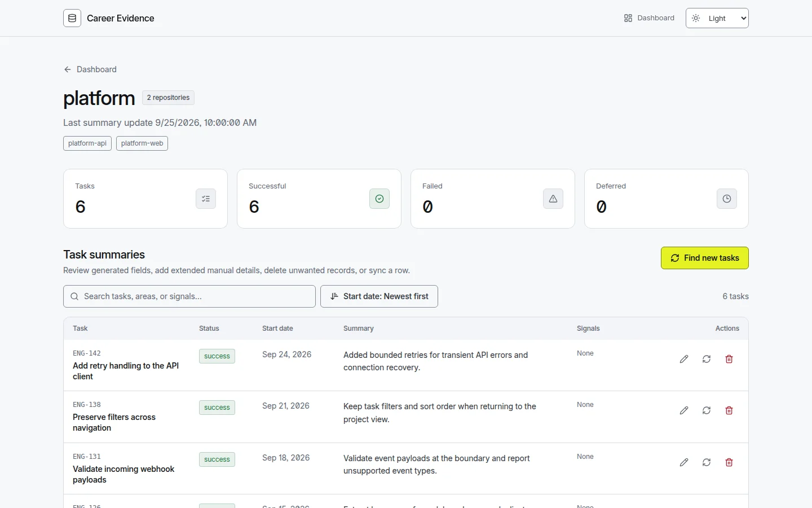This screenshot has width=812, height=508.
Task: Click the ENG-142 task ID
Action: point(87,353)
